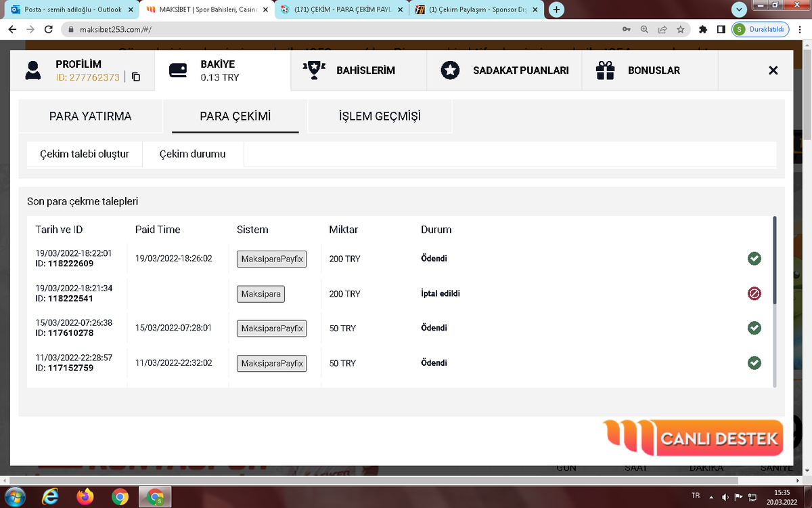The image size is (812, 508).
Task: Toggle the Chrome side panel icon
Action: (x=721, y=30)
